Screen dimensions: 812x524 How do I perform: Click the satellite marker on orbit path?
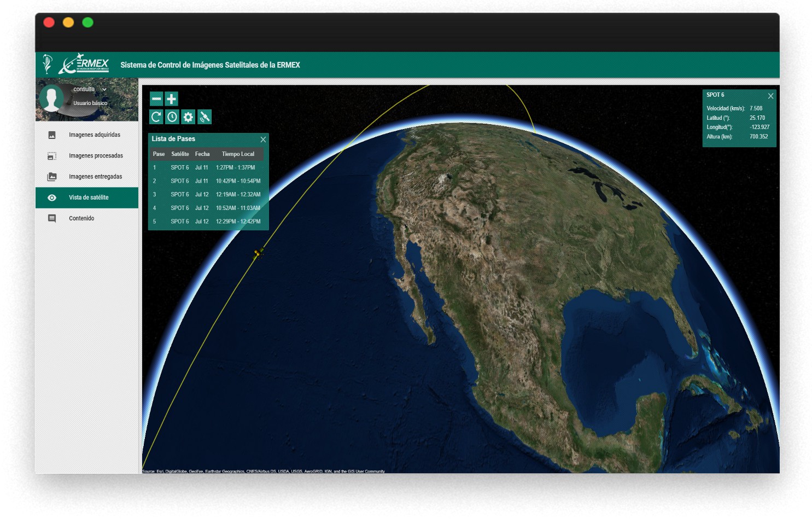259,253
